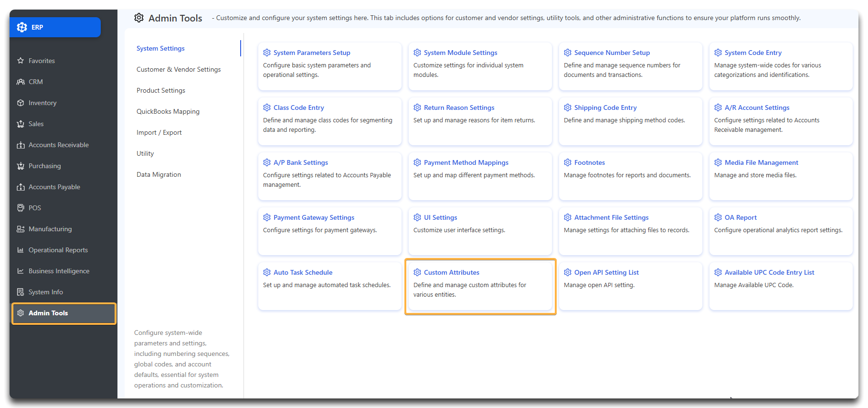The width and height of the screenshot is (868, 408).
Task: Click the Favorites star icon
Action: click(21, 61)
